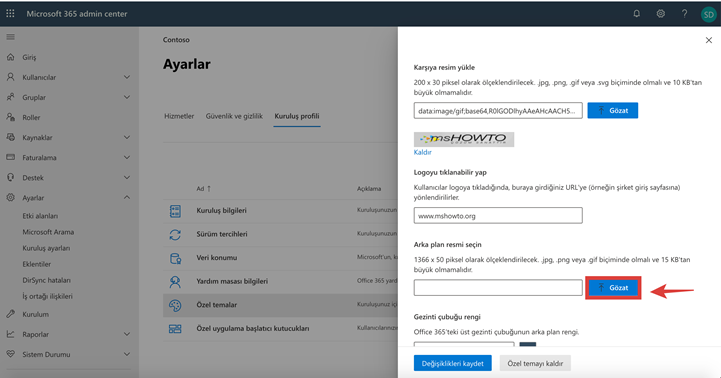
Task: Click the logo image data input field
Action: click(498, 110)
